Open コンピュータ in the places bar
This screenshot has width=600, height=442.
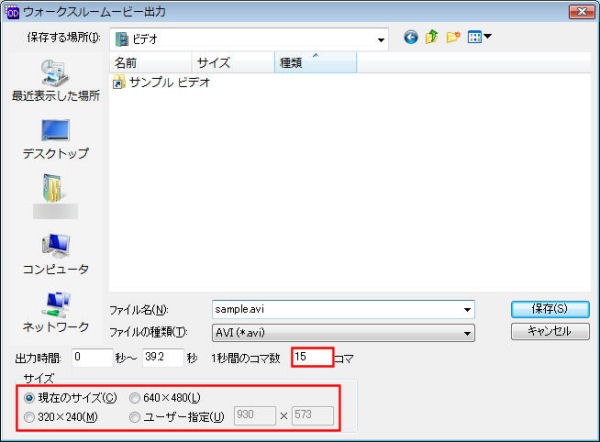tap(55, 255)
